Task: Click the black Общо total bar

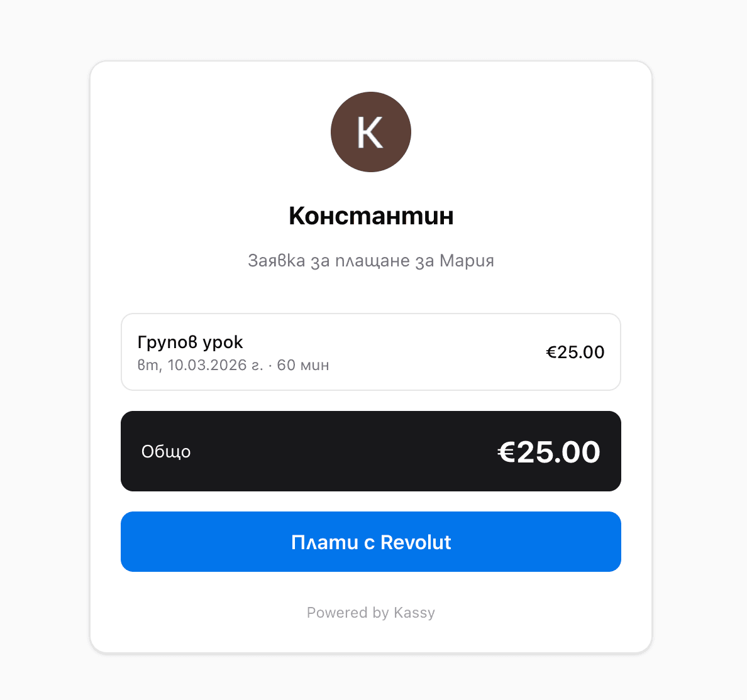Action: click(370, 451)
